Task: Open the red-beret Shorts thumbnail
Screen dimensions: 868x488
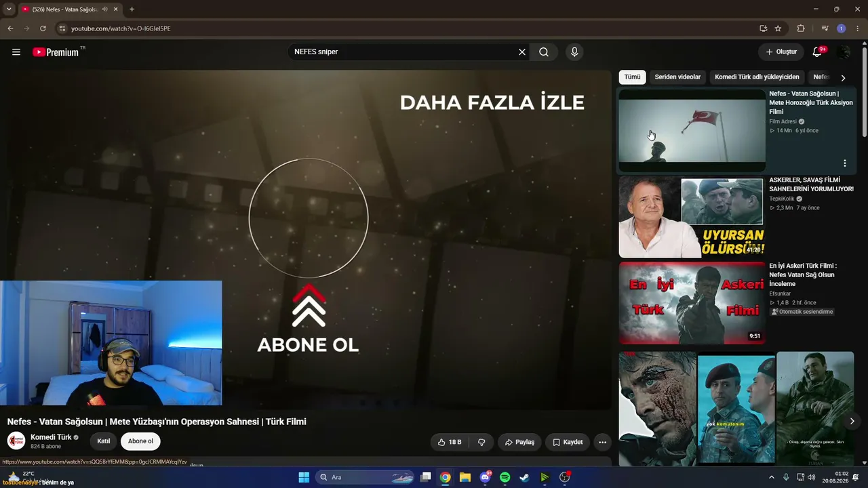Action: (736, 408)
